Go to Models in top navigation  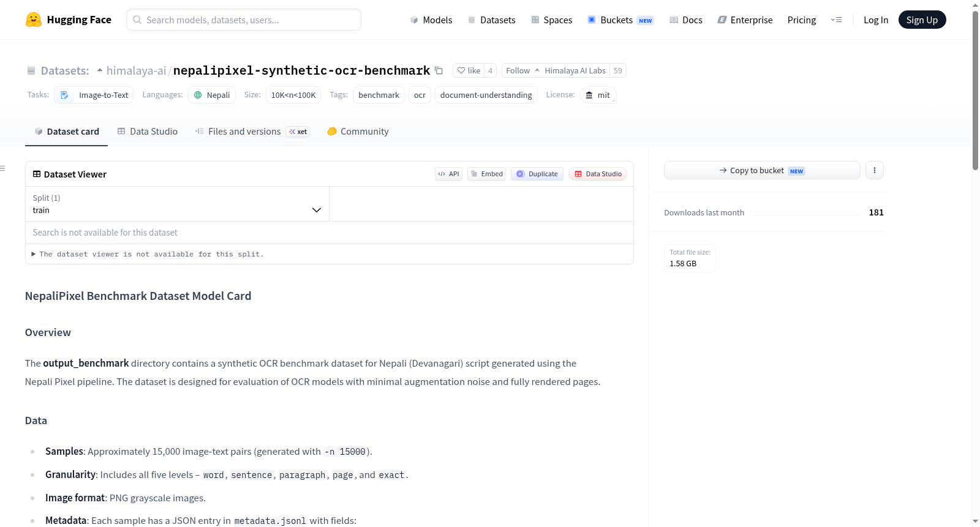pos(431,20)
